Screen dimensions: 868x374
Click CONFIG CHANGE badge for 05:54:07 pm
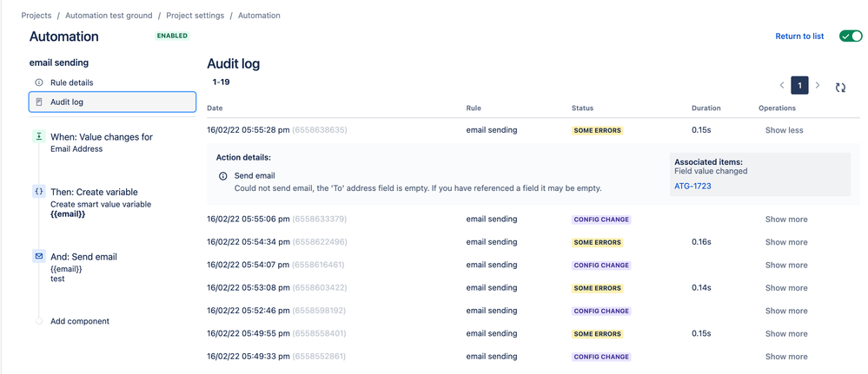[x=602, y=266]
